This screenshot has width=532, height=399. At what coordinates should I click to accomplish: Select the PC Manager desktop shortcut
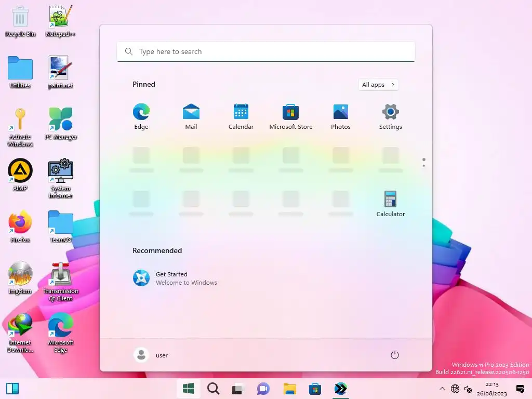pos(60,124)
